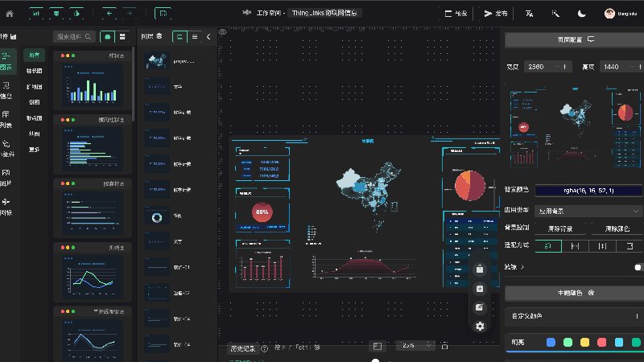Select the stretch-fill mode icon

pyautogui.click(x=630, y=246)
